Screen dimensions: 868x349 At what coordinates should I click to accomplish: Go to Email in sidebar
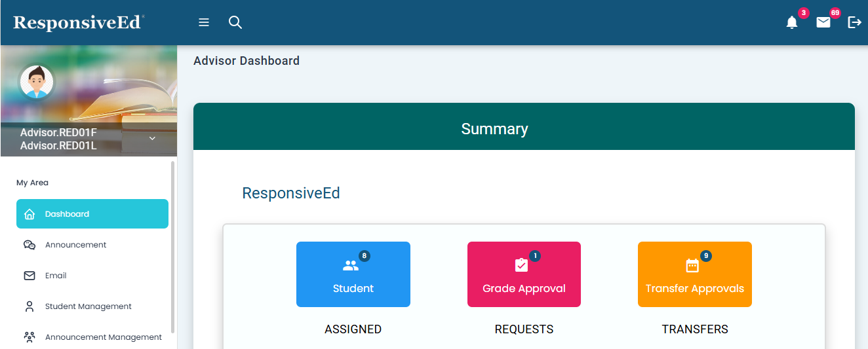click(56, 276)
